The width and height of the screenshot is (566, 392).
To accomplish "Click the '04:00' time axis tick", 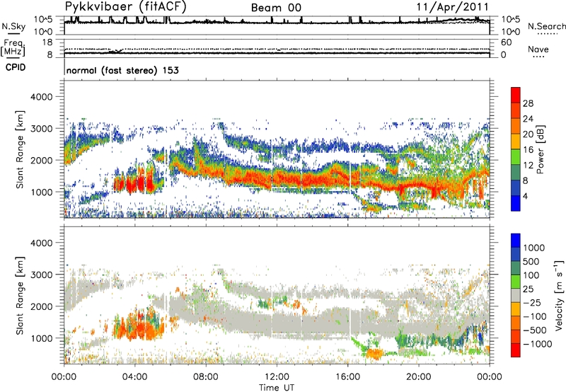I will (x=134, y=377).
